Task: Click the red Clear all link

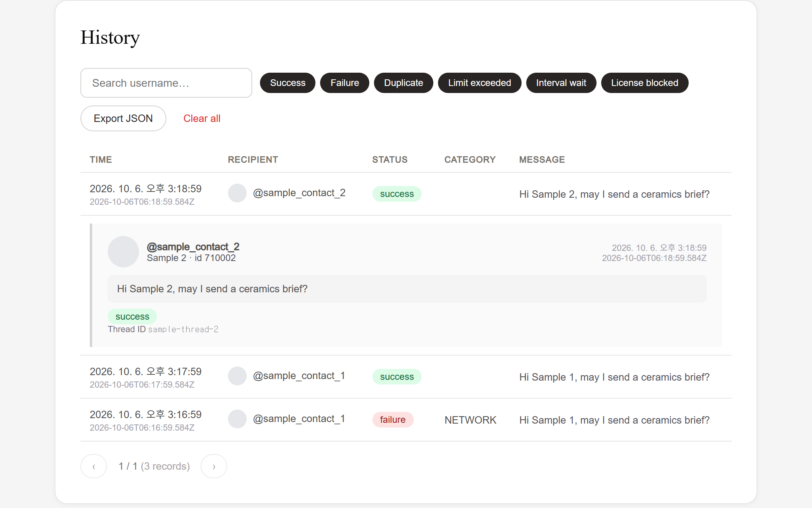Action: coord(202,118)
